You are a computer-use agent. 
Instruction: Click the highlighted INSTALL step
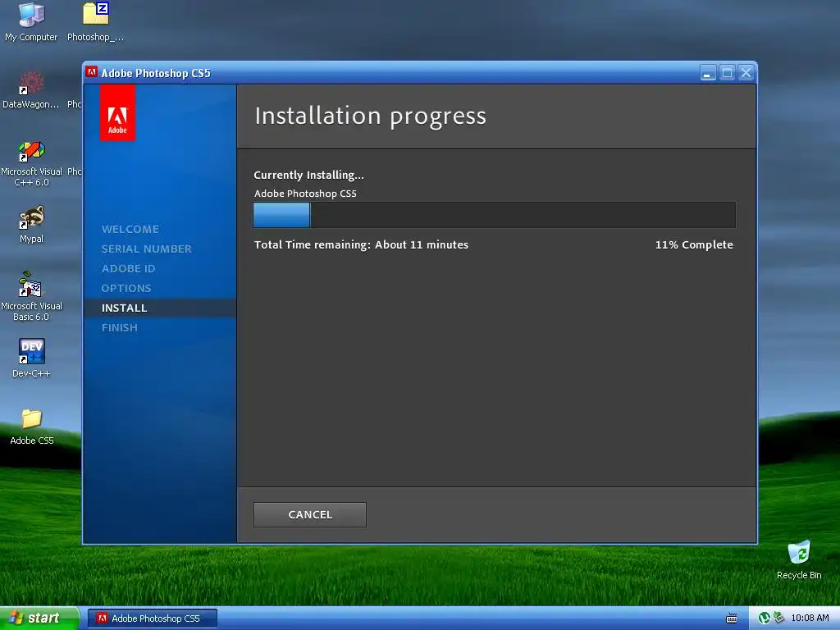[160, 308]
